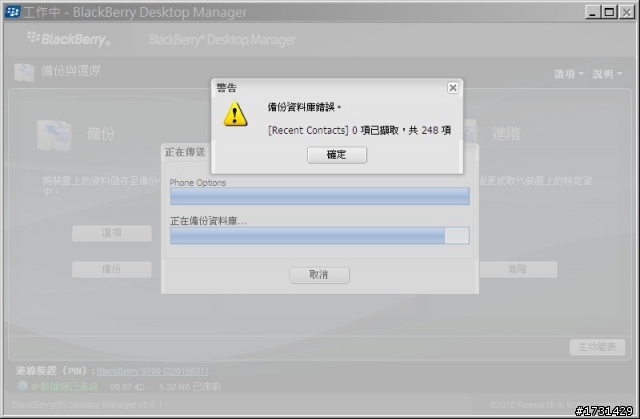Click the connection status globe icon
Image resolution: width=640 pixels, height=419 pixels.
pyautogui.click(x=22, y=386)
